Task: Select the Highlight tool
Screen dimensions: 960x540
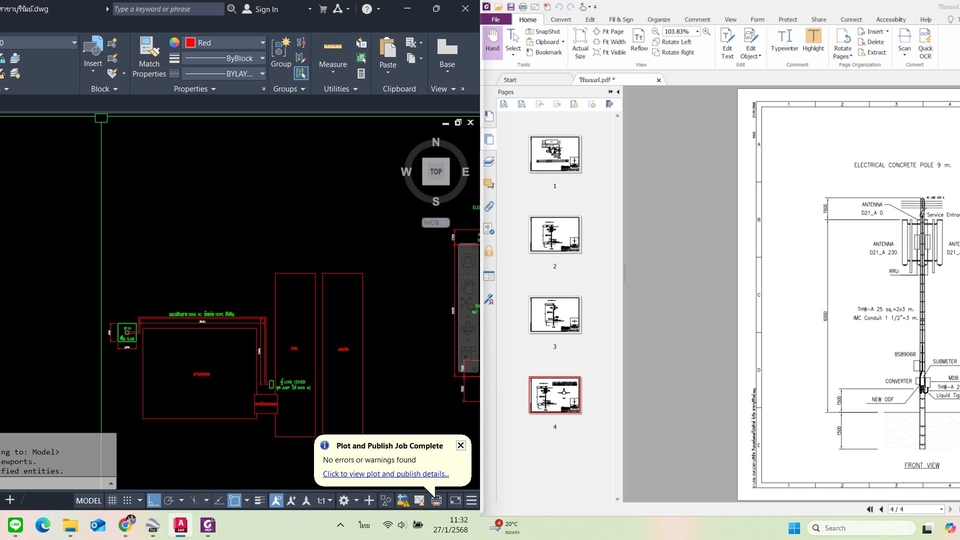Action: (x=813, y=41)
